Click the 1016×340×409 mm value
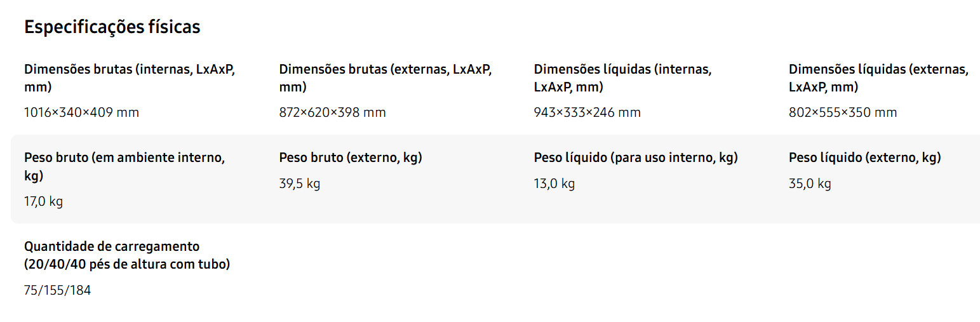The image size is (980, 322). pos(81,113)
